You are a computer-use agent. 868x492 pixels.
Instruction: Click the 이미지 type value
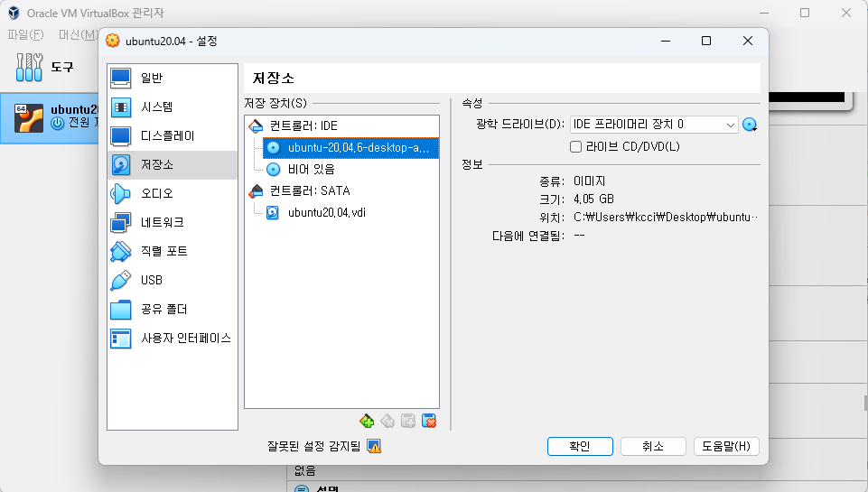point(590,181)
